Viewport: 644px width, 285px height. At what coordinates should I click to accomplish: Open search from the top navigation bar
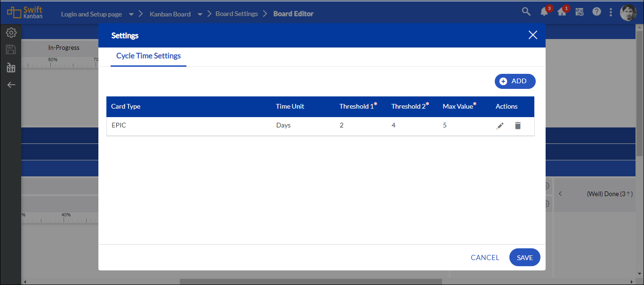526,12
